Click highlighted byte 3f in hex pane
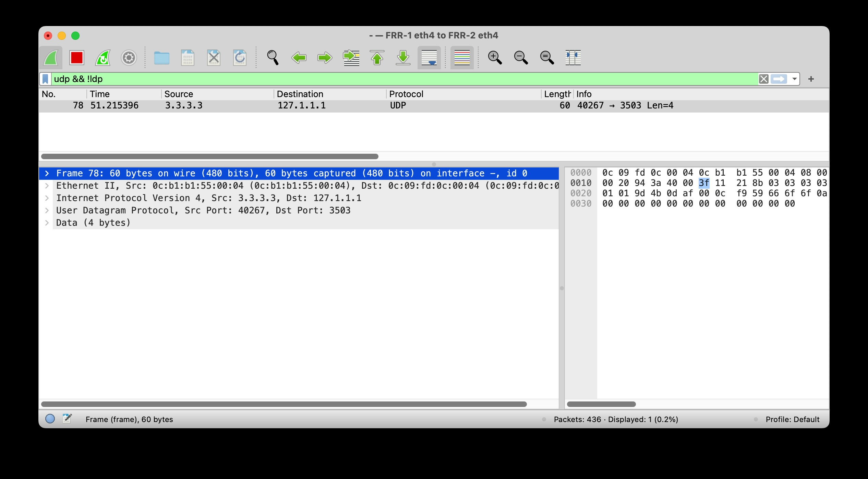The height and width of the screenshot is (479, 868). pyautogui.click(x=704, y=183)
